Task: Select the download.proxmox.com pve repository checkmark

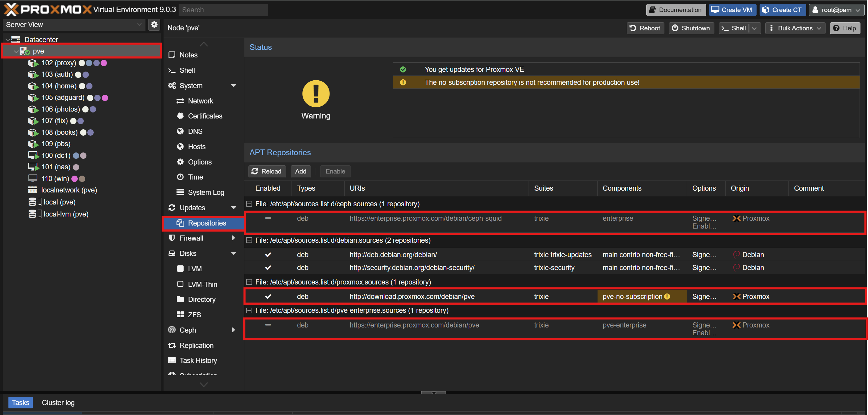Action: pos(268,297)
